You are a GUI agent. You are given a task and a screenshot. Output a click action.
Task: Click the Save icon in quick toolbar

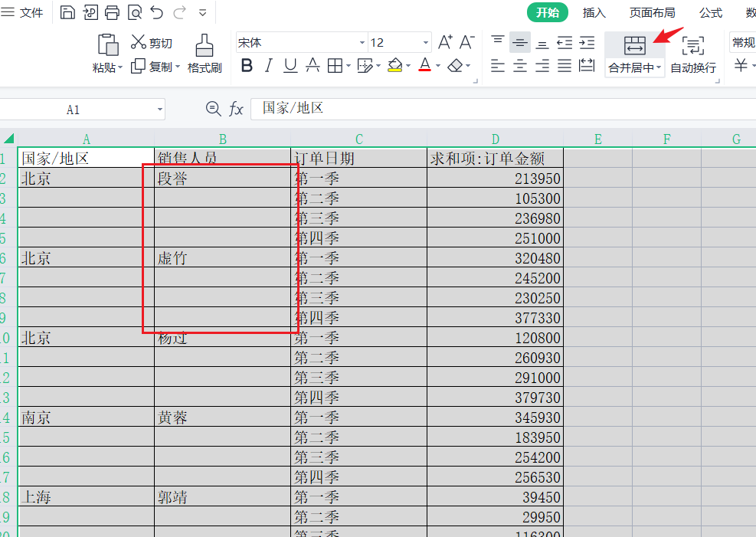point(67,12)
